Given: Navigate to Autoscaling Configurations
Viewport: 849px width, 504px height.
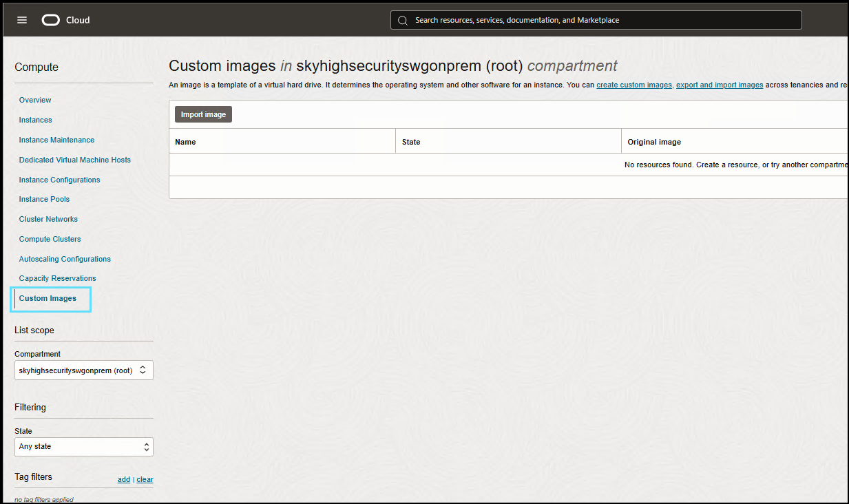Looking at the screenshot, I should click(x=65, y=260).
